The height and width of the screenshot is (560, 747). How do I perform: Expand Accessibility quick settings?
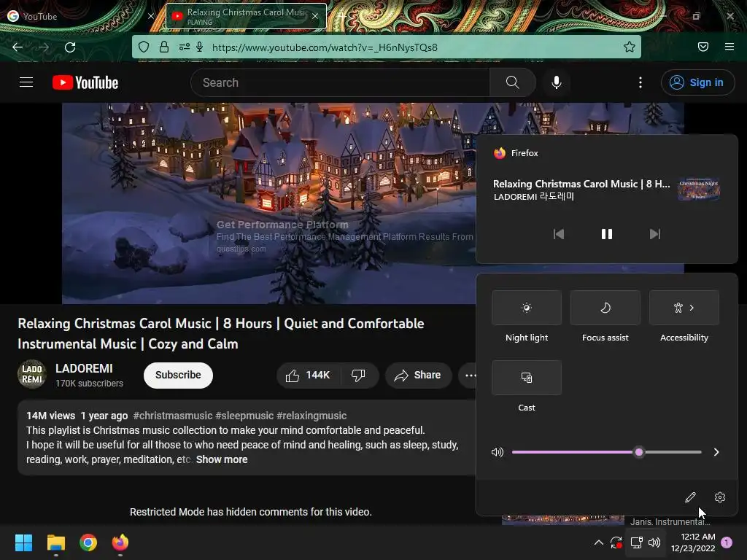click(684, 308)
